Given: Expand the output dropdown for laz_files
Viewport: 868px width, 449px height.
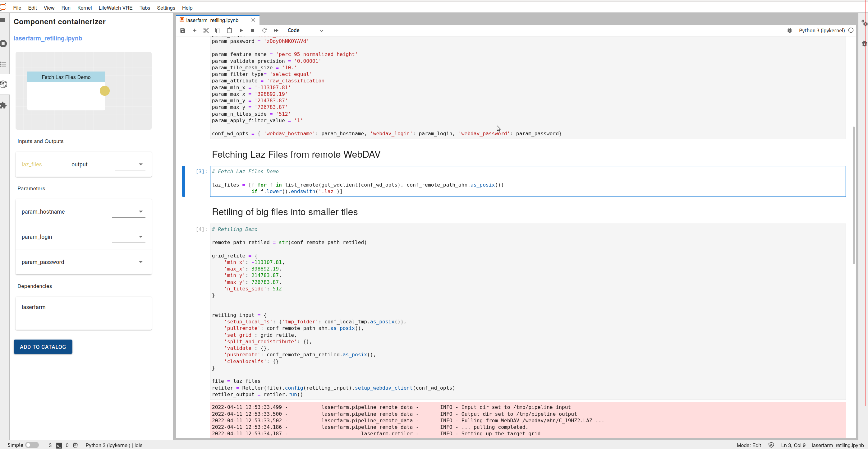Looking at the screenshot, I should pos(140,164).
